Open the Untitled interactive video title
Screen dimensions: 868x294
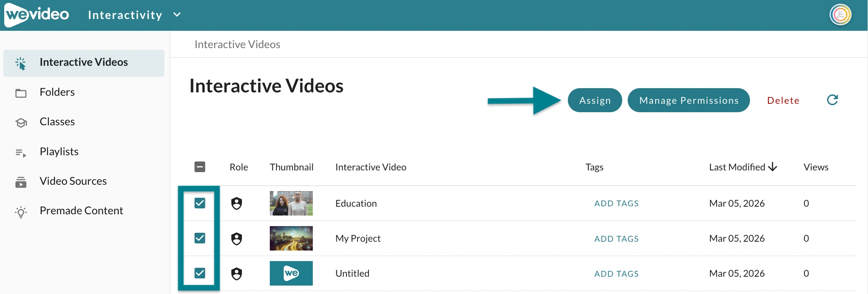(352, 273)
